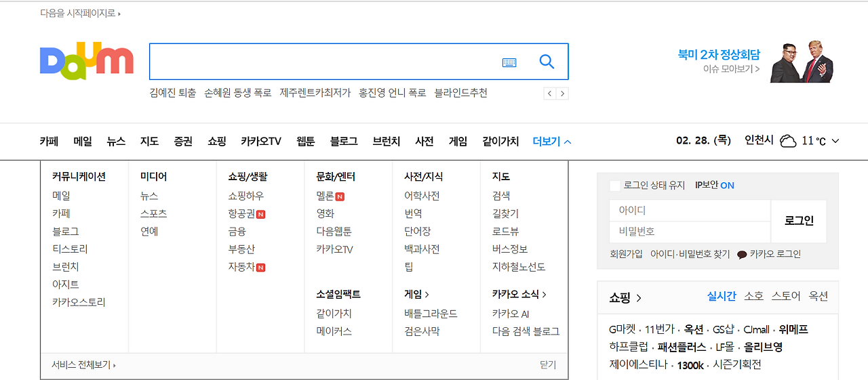Viewport: 868px width, 380px height.
Task: Open 다음 검색 블로그 link
Action: click(526, 331)
